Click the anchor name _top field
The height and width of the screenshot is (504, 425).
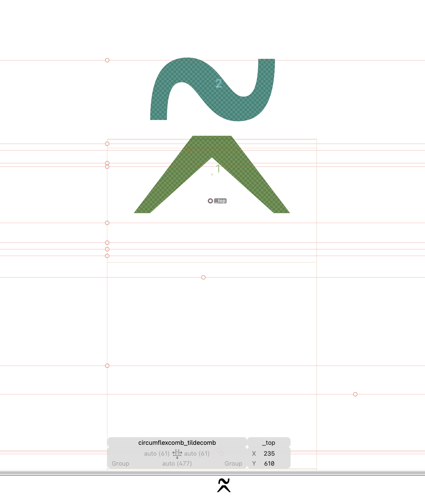point(269,442)
